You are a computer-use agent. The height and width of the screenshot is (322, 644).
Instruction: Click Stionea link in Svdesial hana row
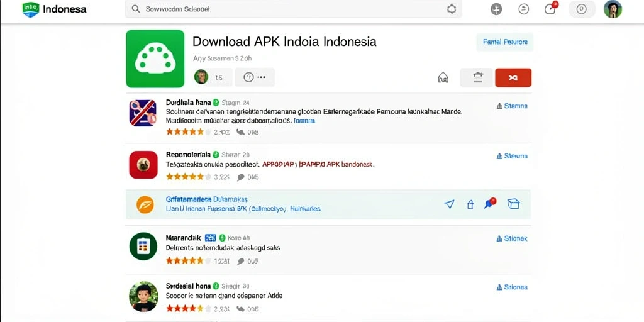point(512,287)
